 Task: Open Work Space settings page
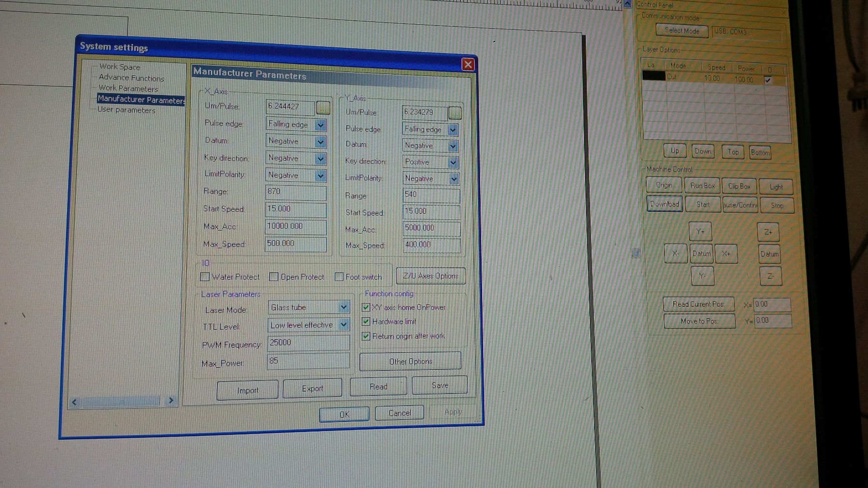[x=120, y=67]
